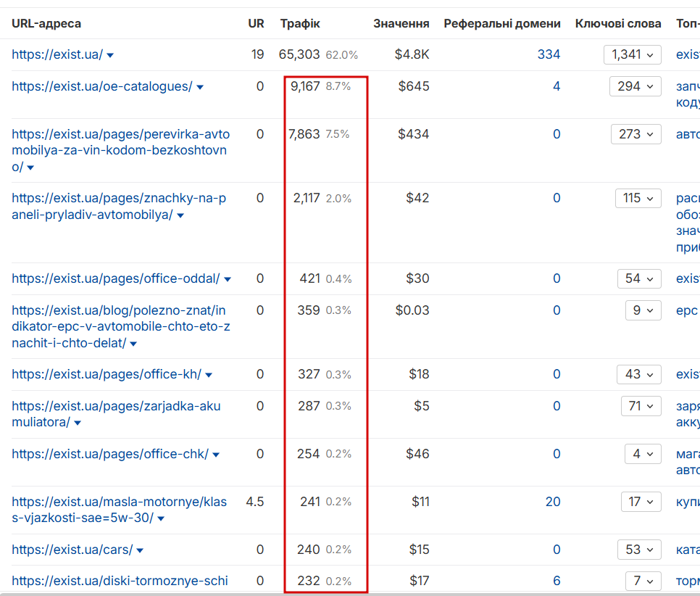700x596 pixels.
Task: Open the 9 keywords dropdown
Action: pos(643,310)
